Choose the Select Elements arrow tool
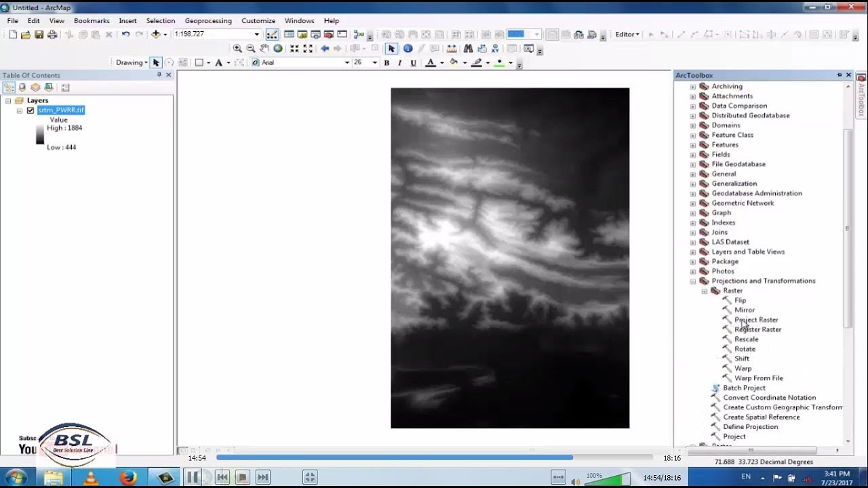The height and width of the screenshot is (488, 868). 391,49
